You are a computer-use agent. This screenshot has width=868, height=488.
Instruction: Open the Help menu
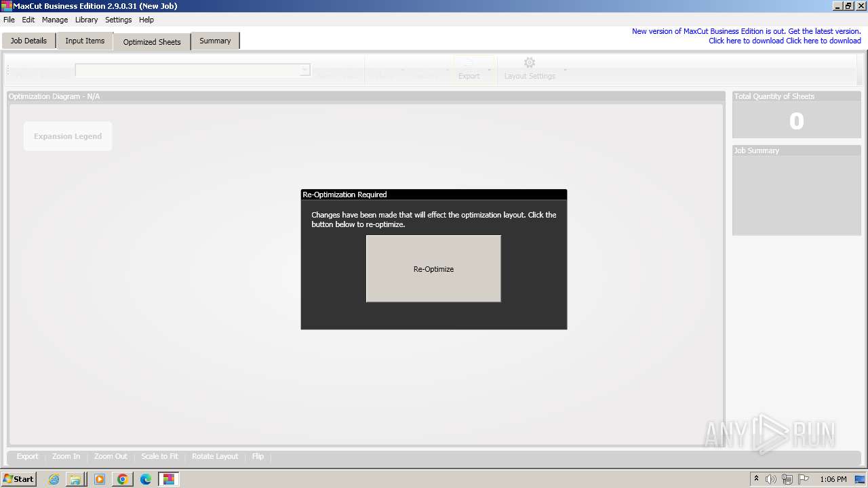point(146,20)
